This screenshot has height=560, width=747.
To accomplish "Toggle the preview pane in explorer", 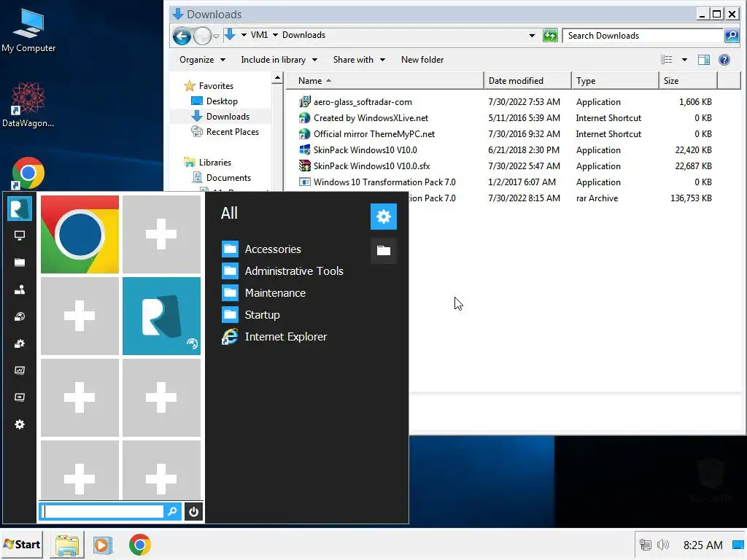I will tap(704, 60).
